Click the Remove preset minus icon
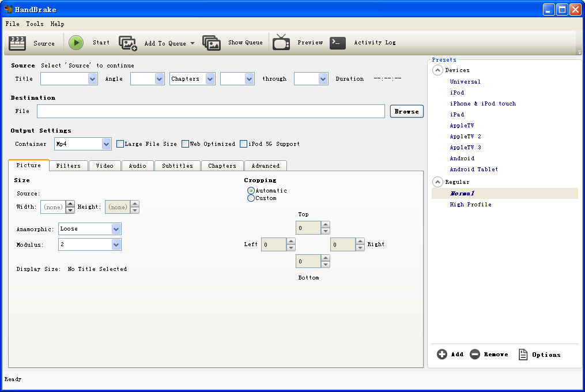 [474, 355]
